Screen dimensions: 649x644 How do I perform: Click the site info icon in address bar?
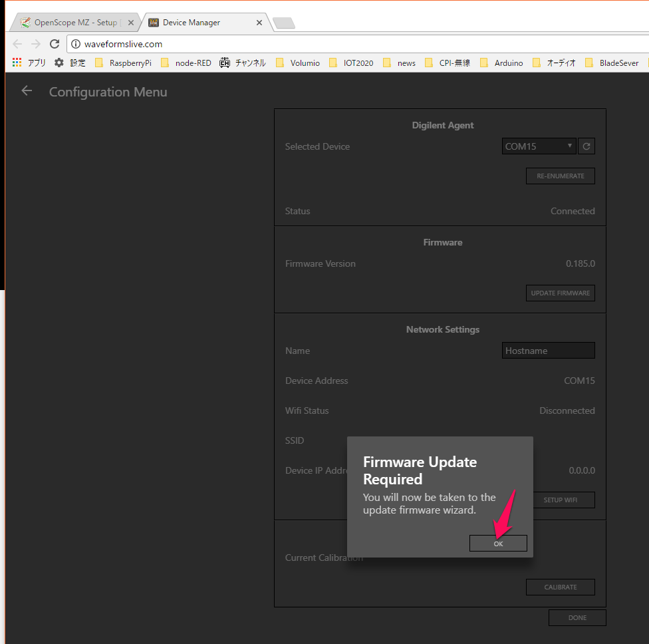point(76,44)
